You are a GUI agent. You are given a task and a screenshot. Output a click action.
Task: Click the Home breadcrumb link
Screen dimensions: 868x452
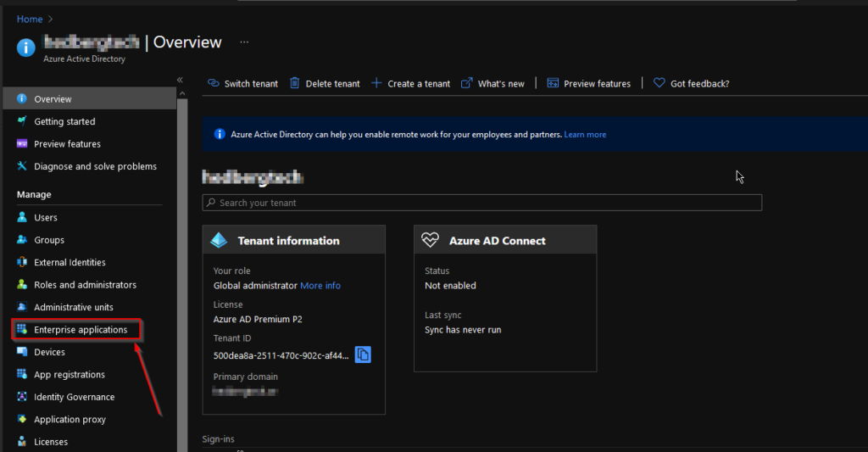click(x=30, y=19)
